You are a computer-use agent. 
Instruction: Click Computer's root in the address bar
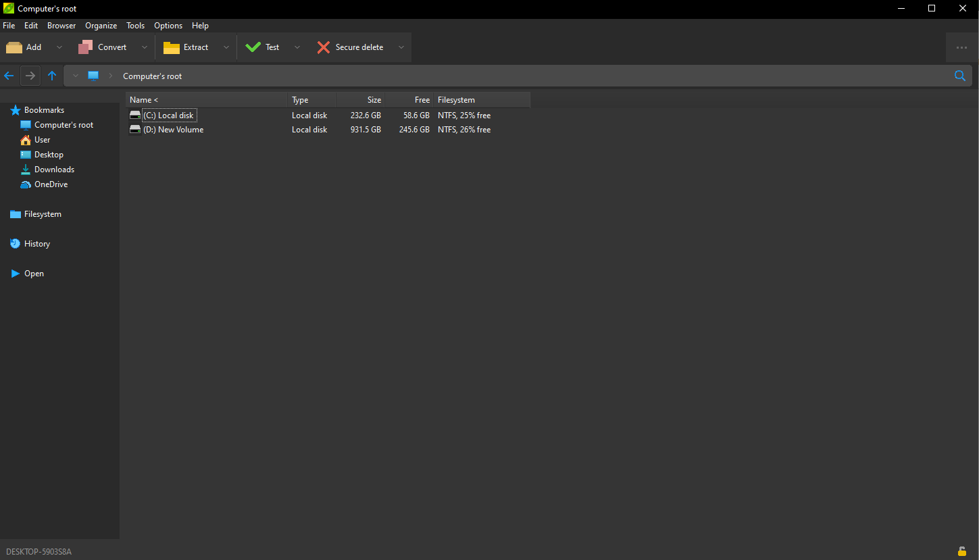[x=152, y=76]
